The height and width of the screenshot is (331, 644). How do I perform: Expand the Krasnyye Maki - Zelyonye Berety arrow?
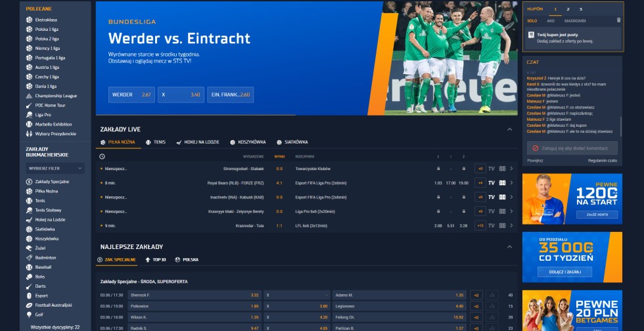[x=511, y=211]
